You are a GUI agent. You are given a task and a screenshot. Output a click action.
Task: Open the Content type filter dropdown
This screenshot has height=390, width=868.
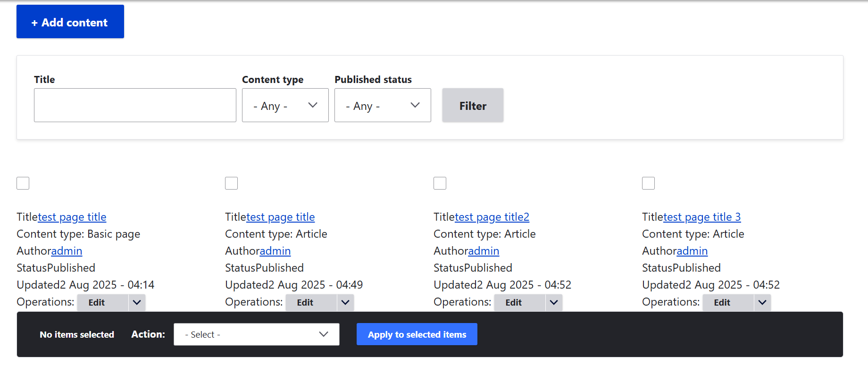[x=285, y=105]
